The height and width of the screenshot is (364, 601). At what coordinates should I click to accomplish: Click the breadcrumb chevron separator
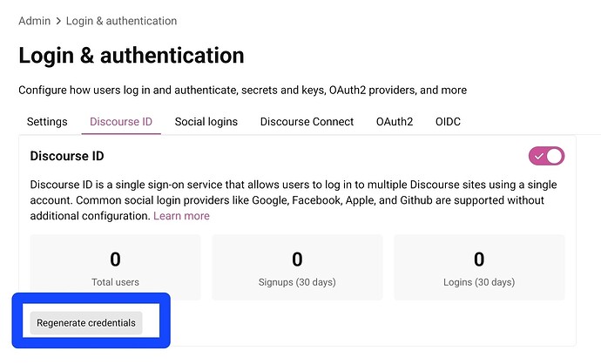[58, 21]
